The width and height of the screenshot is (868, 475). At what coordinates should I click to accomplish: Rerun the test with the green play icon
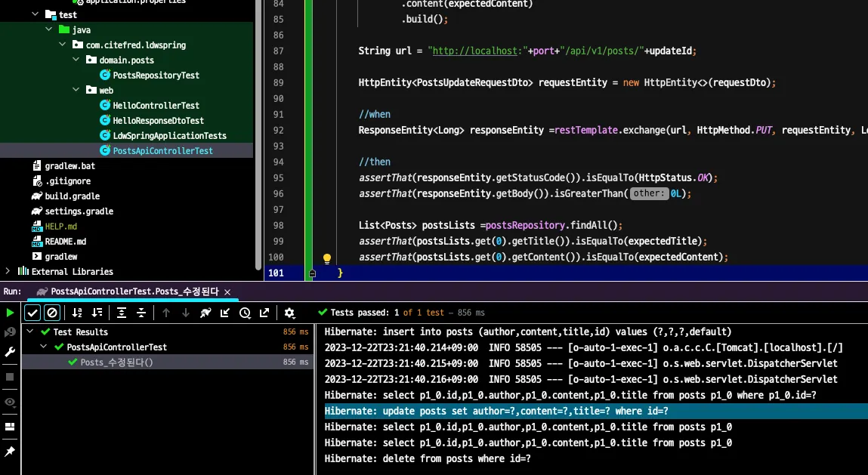pyautogui.click(x=10, y=313)
